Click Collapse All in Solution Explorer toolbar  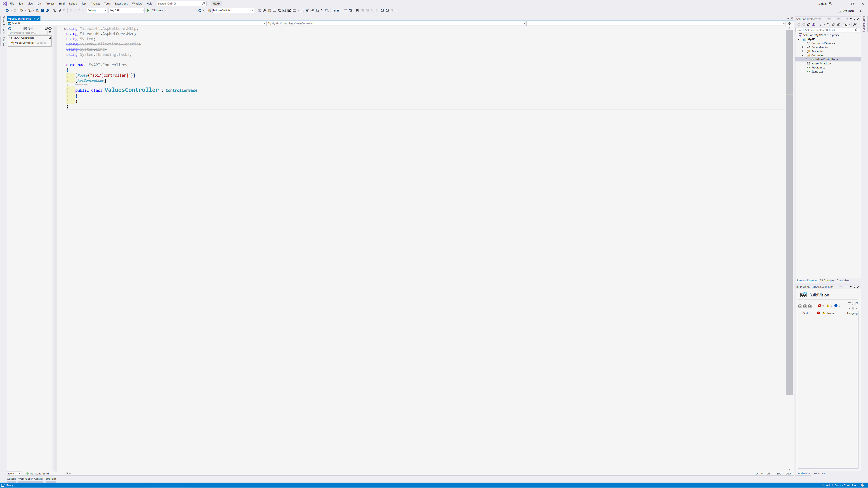(x=833, y=24)
